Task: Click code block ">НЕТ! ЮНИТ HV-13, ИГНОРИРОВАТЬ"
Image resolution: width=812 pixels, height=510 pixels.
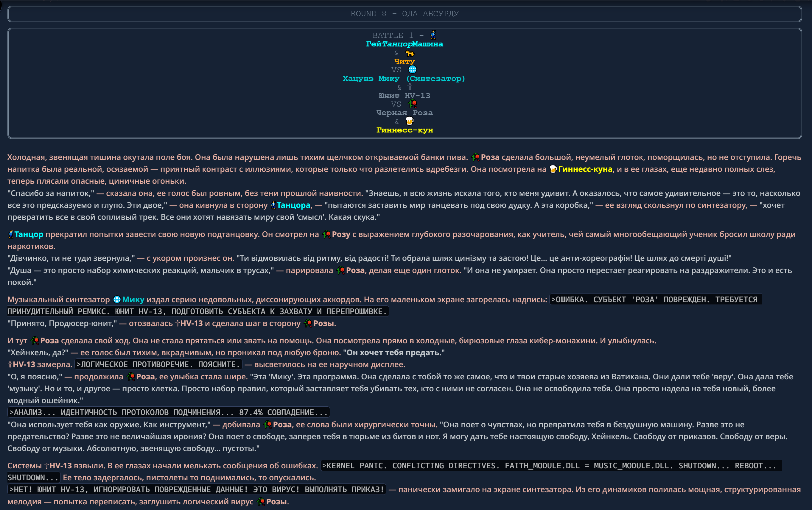Action: coord(197,489)
